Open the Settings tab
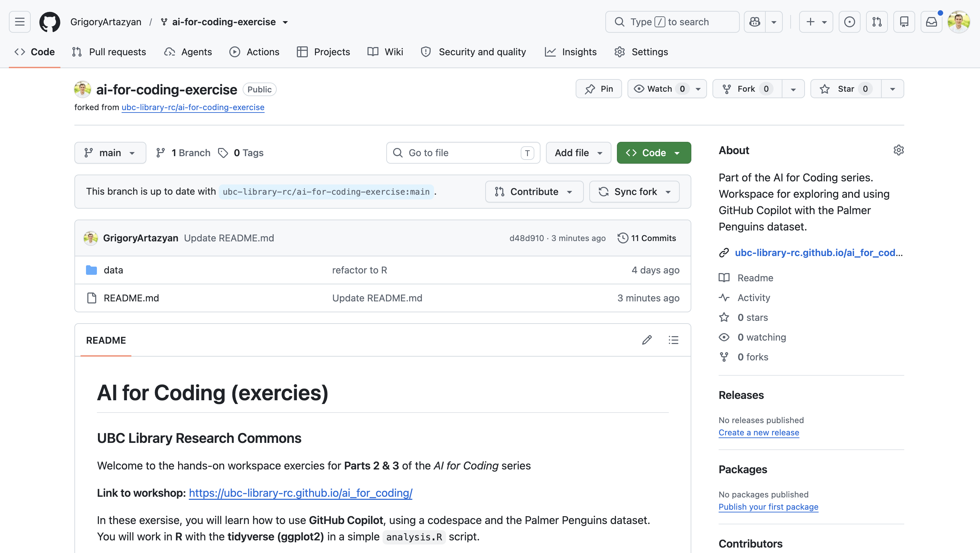Viewport: 980px width, 553px height. tap(641, 52)
